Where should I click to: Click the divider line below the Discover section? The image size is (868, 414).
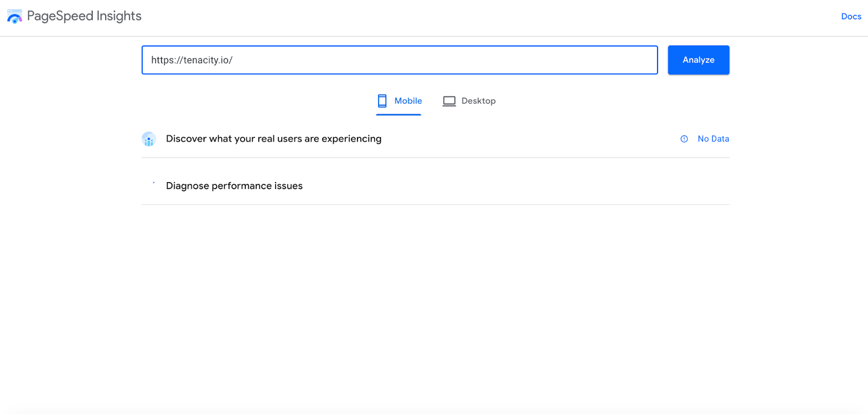pos(436,158)
